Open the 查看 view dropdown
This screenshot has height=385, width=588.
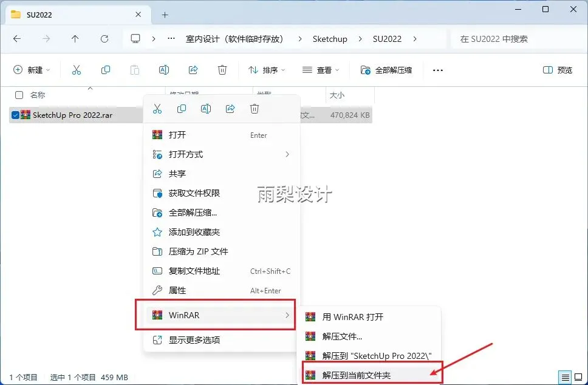(321, 70)
